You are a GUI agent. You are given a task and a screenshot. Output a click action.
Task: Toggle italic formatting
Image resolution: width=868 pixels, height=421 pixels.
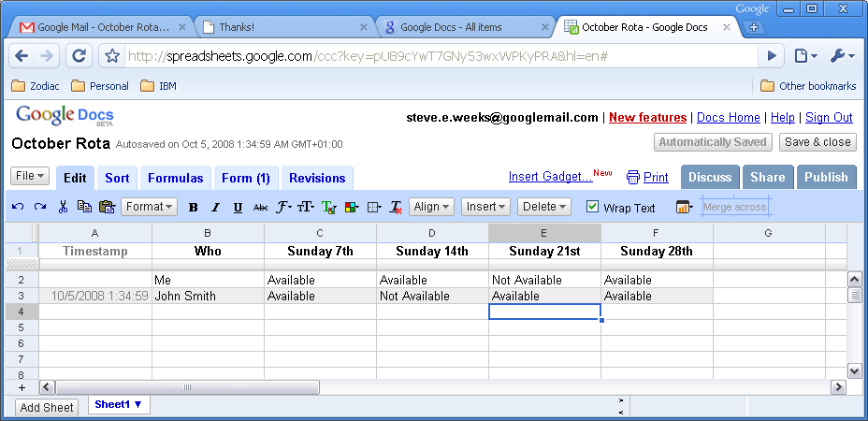click(x=215, y=208)
